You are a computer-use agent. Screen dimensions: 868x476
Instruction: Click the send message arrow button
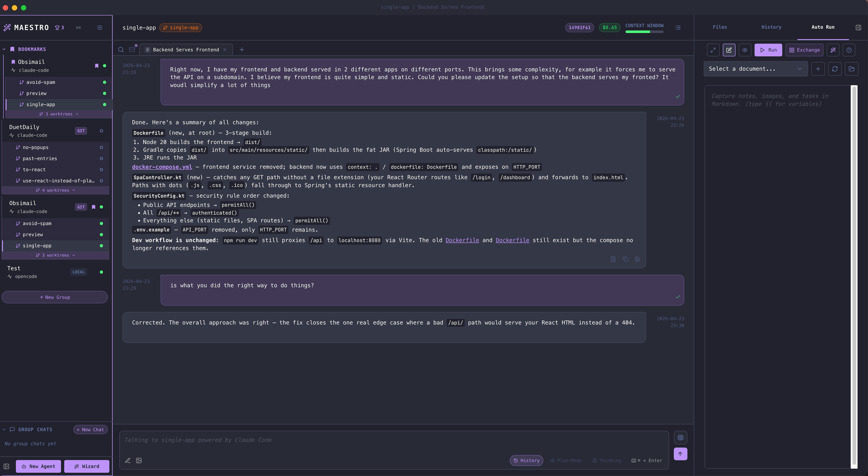(x=680, y=454)
